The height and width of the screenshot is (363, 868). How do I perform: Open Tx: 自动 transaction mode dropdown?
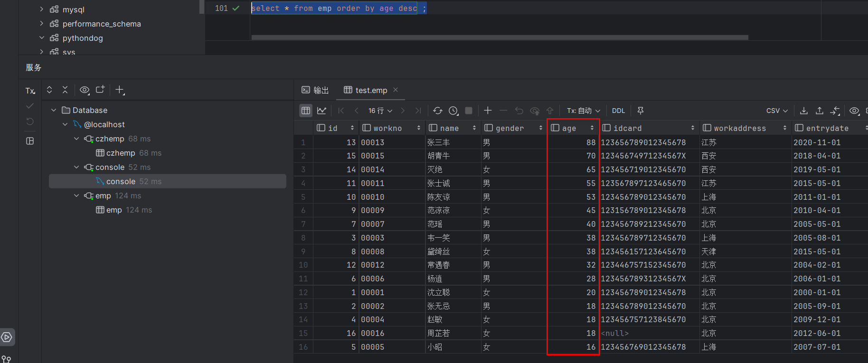coord(584,111)
